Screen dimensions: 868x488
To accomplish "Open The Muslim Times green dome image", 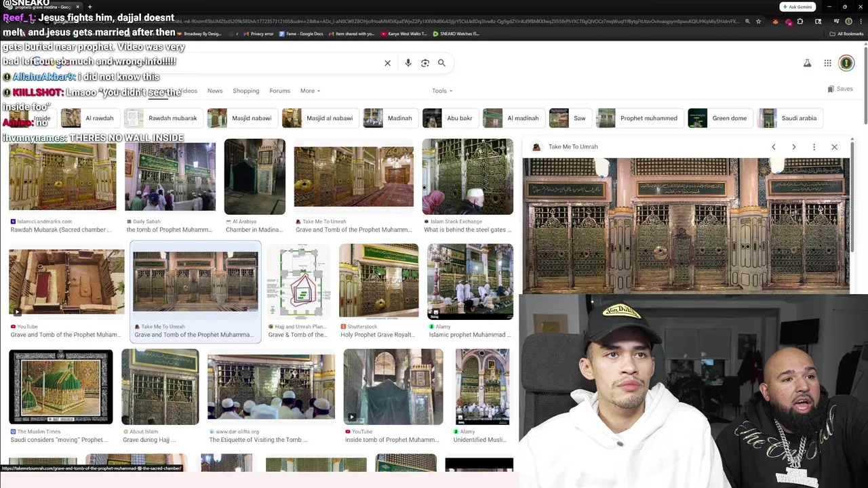I will (x=61, y=387).
